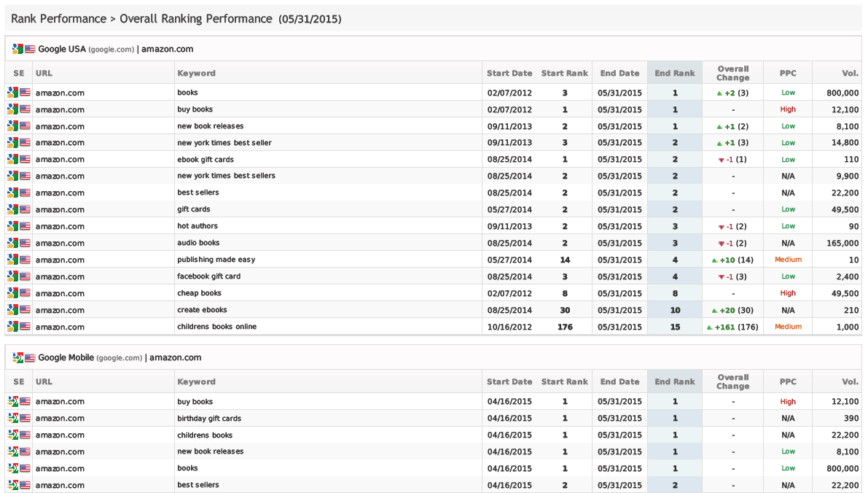This screenshot has height=493, width=868.
Task: Open the amazon.com URL in the publishing made easy row
Action: click(60, 260)
